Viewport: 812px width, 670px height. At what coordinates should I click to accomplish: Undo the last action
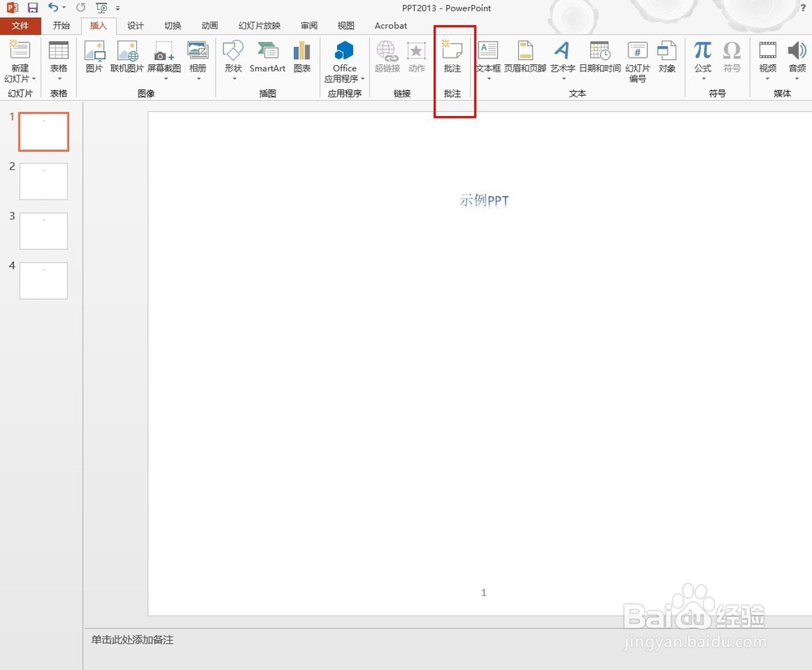53,7
